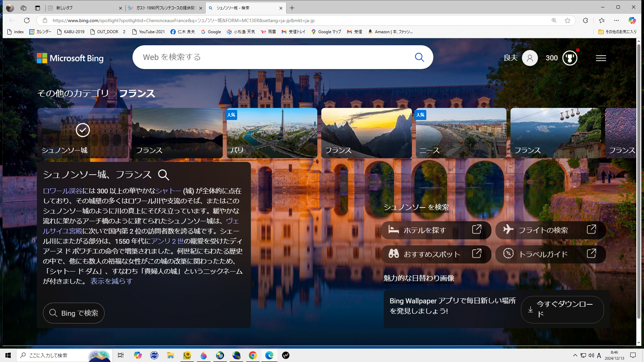Launch Google Chrome from the taskbar
The image size is (644, 362).
coord(253,355)
